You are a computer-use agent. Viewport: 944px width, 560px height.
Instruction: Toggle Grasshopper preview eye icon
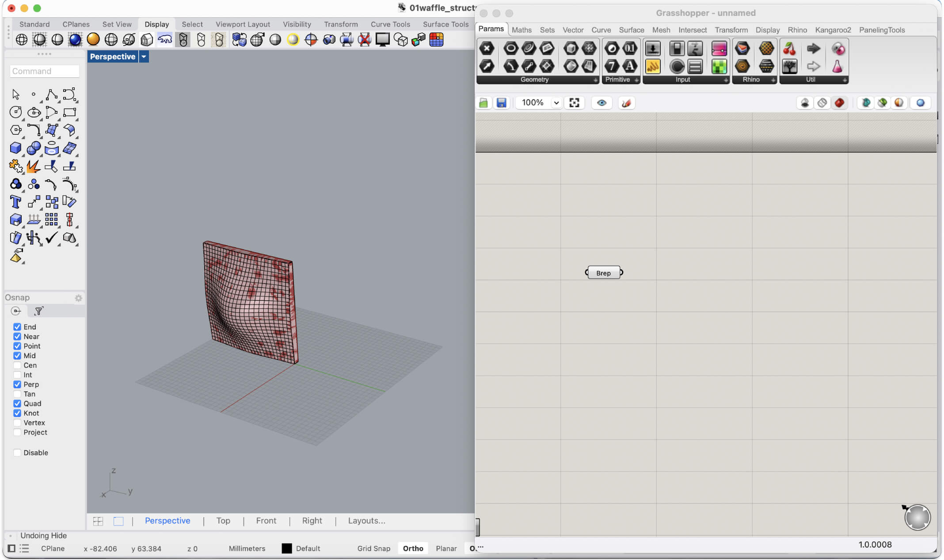coord(601,103)
